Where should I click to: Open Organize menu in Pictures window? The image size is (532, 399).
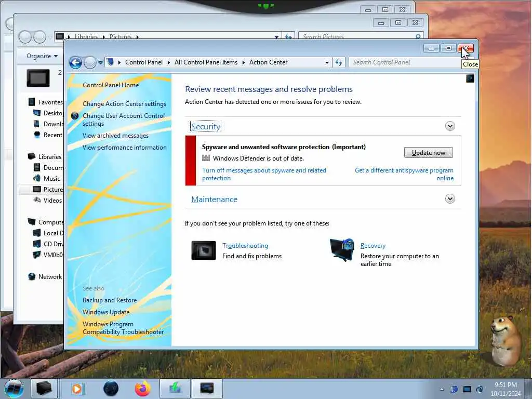click(42, 56)
